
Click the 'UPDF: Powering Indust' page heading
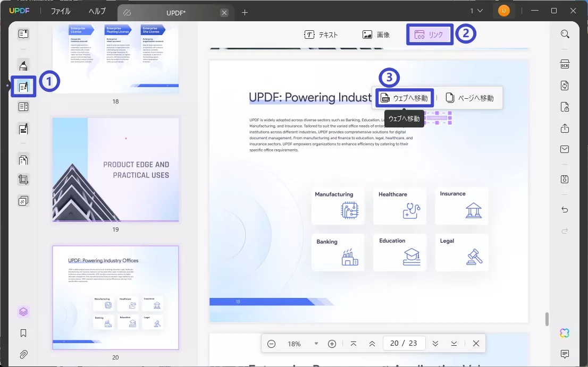pos(310,97)
